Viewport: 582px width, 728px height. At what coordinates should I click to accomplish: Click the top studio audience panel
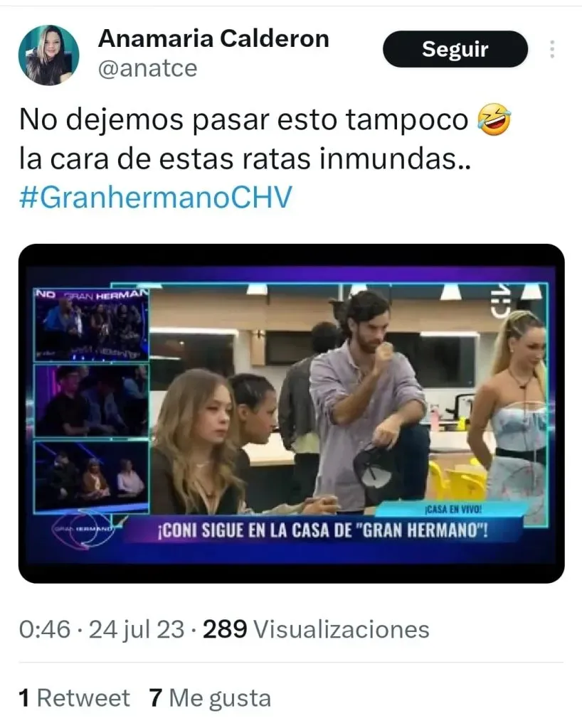pyautogui.click(x=92, y=324)
